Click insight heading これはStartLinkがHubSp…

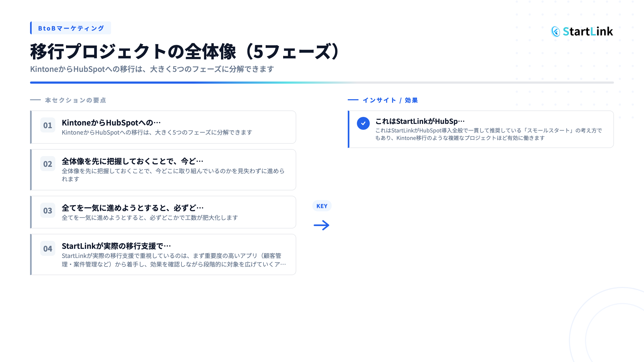click(420, 121)
